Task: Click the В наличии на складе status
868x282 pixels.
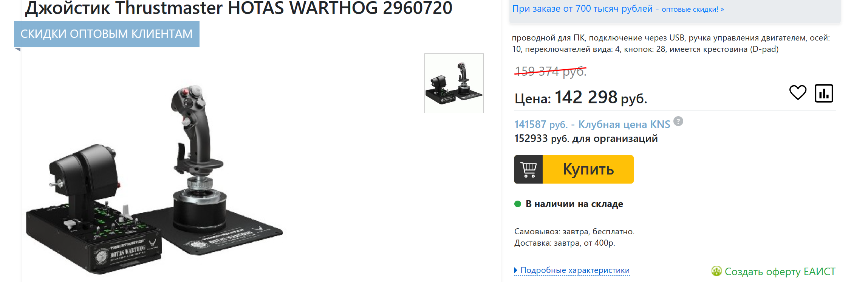Action: [574, 204]
